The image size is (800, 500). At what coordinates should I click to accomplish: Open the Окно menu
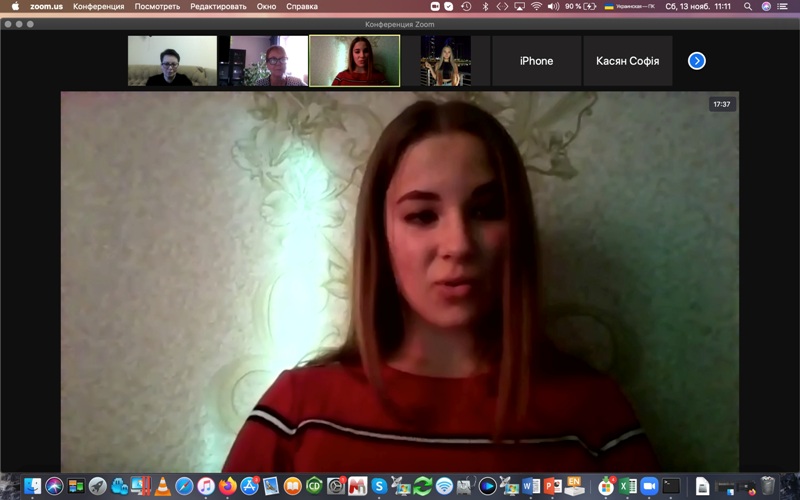click(x=266, y=7)
